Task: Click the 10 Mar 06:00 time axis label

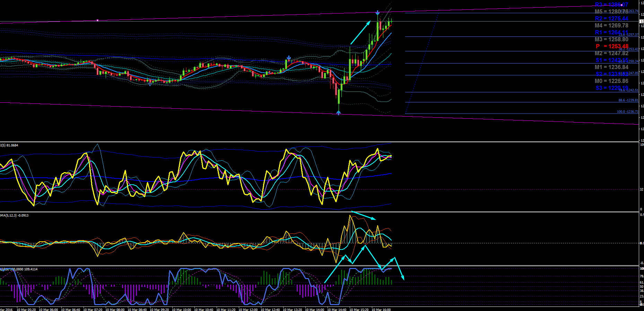Action: 48,310
